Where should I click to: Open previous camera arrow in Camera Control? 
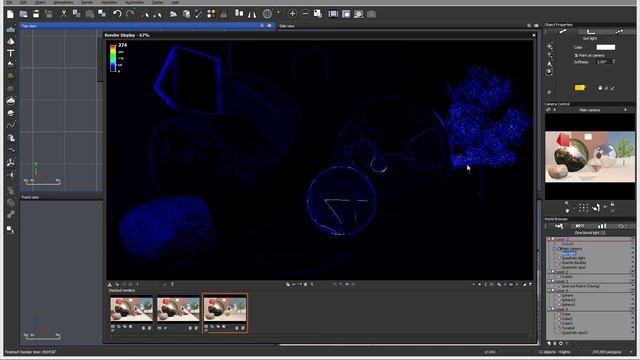554,110
